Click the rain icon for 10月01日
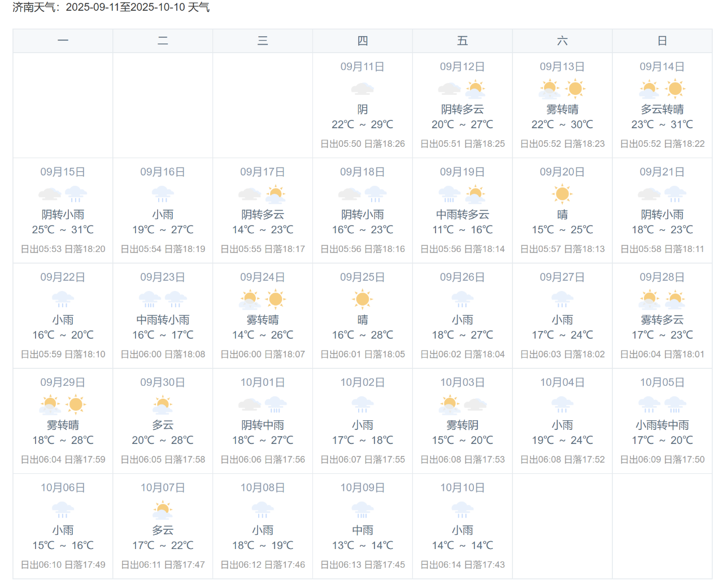This screenshot has width=718, height=588. [x=276, y=404]
